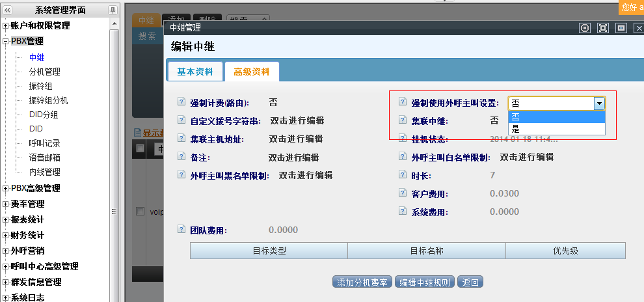Expand the 账户和权限管理 tree node
The width and height of the screenshot is (644, 302).
[x=6, y=26]
